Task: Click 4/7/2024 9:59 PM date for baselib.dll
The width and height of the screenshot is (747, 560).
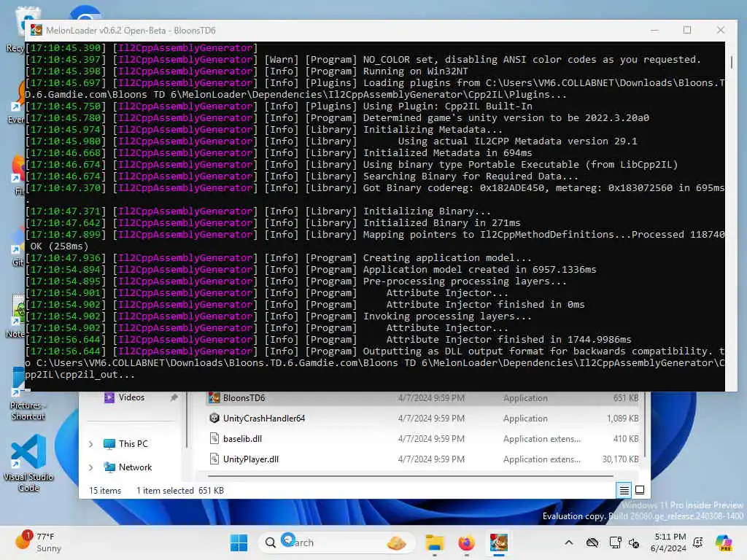Action: pyautogui.click(x=431, y=438)
